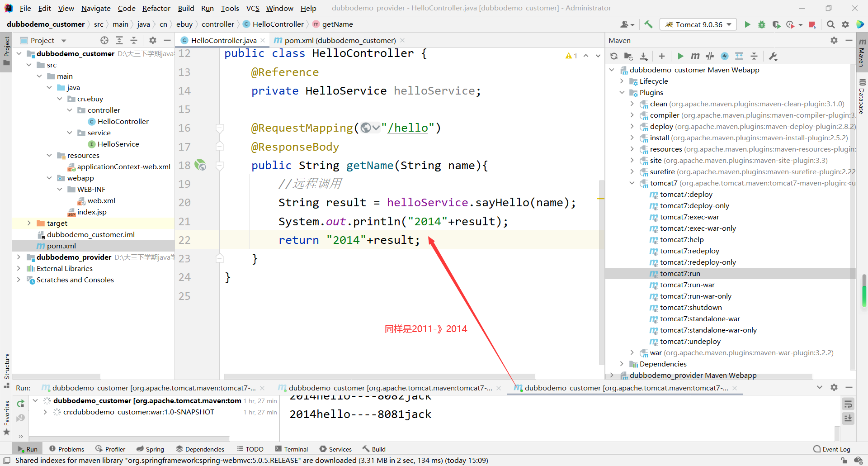Image resolution: width=868 pixels, height=466 pixels.
Task: Click the editor vertical scrollbar
Action: click(601, 271)
